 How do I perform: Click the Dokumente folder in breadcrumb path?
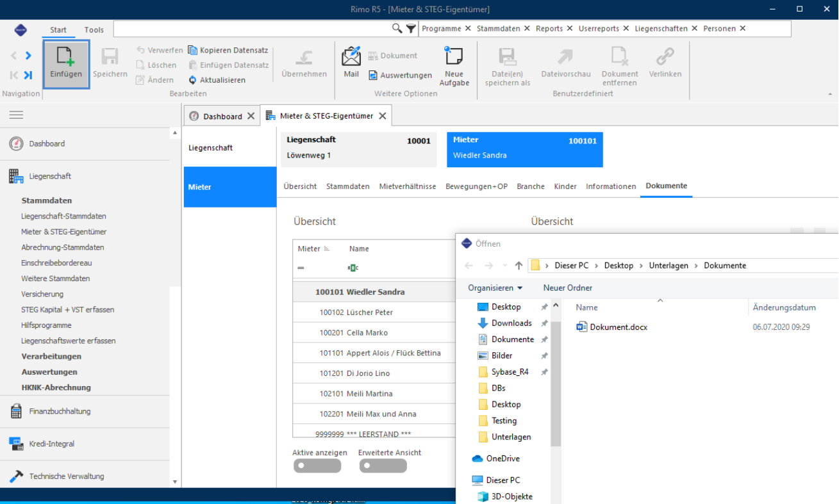tap(725, 265)
